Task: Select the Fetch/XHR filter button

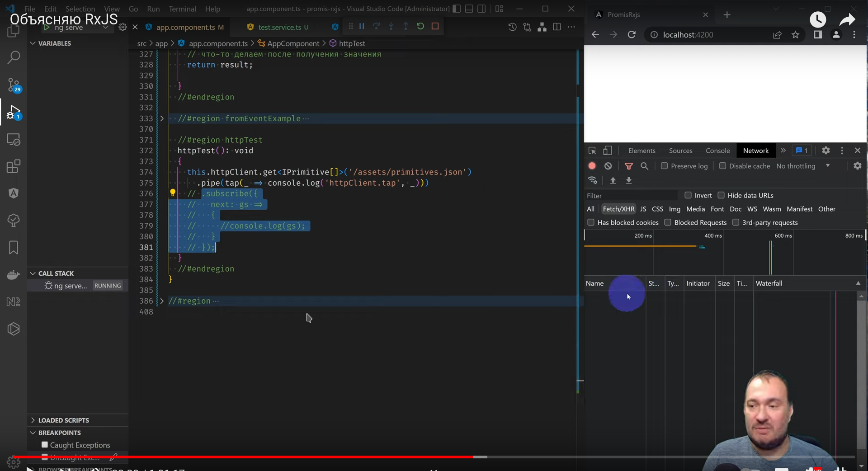Action: (x=618, y=209)
